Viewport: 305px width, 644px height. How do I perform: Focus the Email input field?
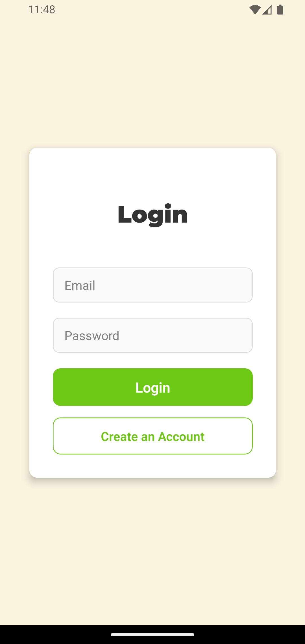coord(153,285)
